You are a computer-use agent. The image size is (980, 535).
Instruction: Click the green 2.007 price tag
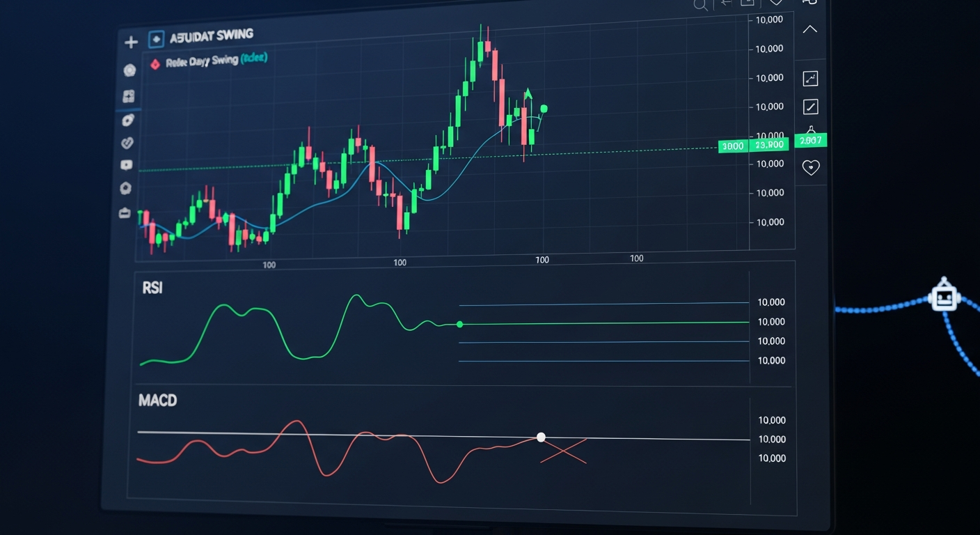pos(811,140)
